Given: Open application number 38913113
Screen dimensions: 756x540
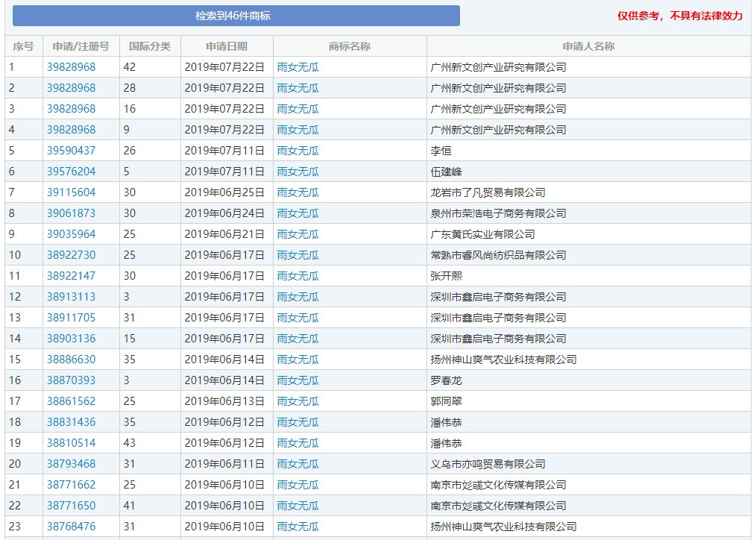Looking at the screenshot, I should (72, 297).
